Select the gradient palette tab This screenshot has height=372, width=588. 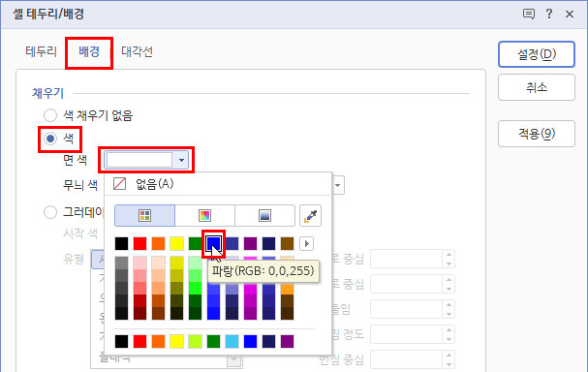[264, 216]
